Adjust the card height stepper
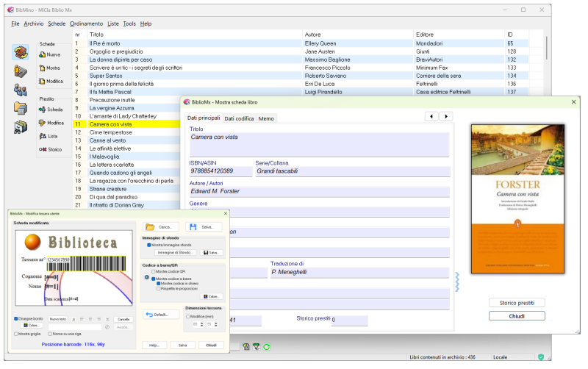Image resolution: width=588 pixels, height=369 pixels. click(x=216, y=324)
